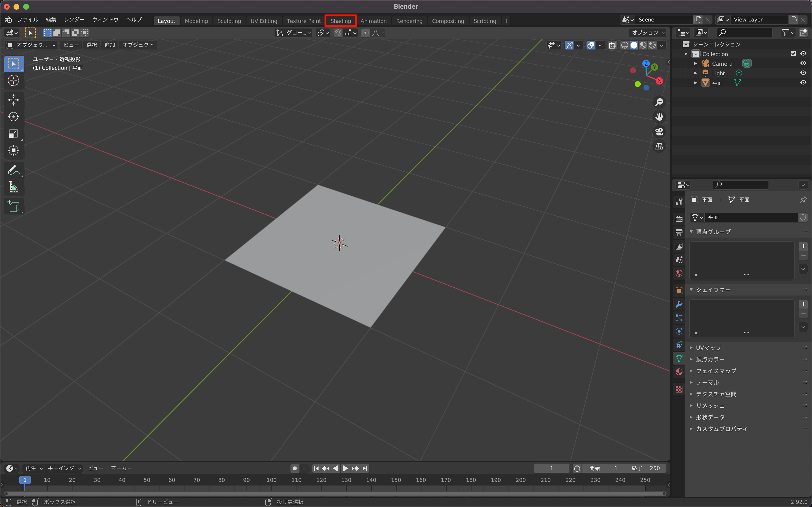
Task: Toggle camera view icon in viewport
Action: pos(659,132)
